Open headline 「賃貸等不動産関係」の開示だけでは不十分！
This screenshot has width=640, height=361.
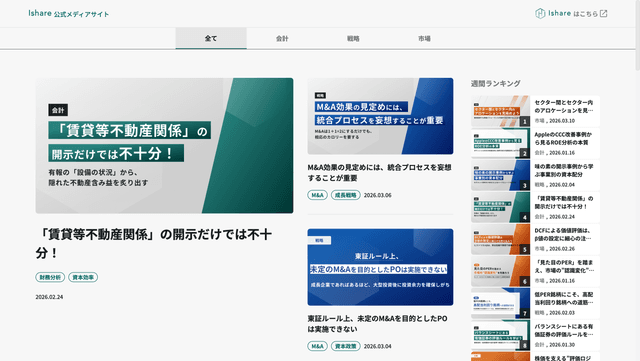[153, 243]
